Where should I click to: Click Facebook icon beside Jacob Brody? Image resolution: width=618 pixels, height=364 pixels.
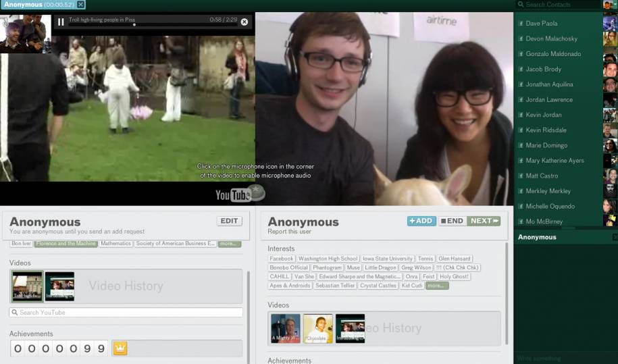(x=520, y=69)
